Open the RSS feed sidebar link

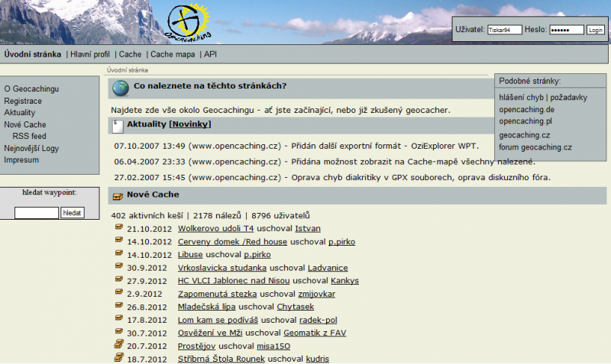[29, 136]
